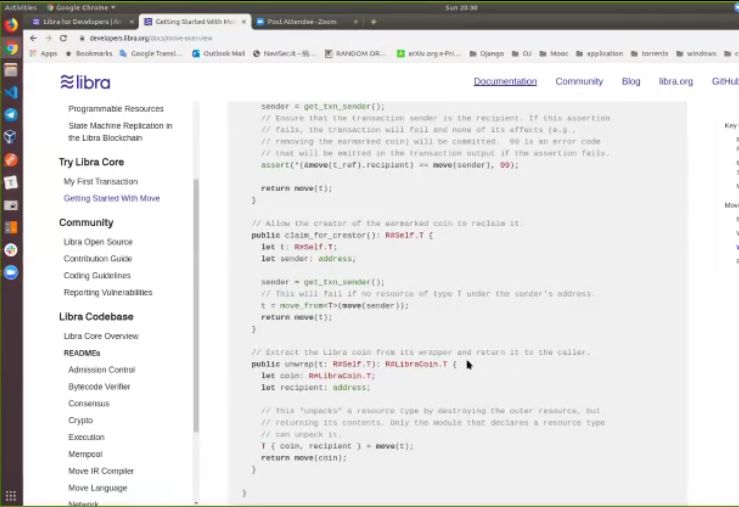
Task: Open the arXiv.org e-Print bookmark
Action: tap(428, 54)
